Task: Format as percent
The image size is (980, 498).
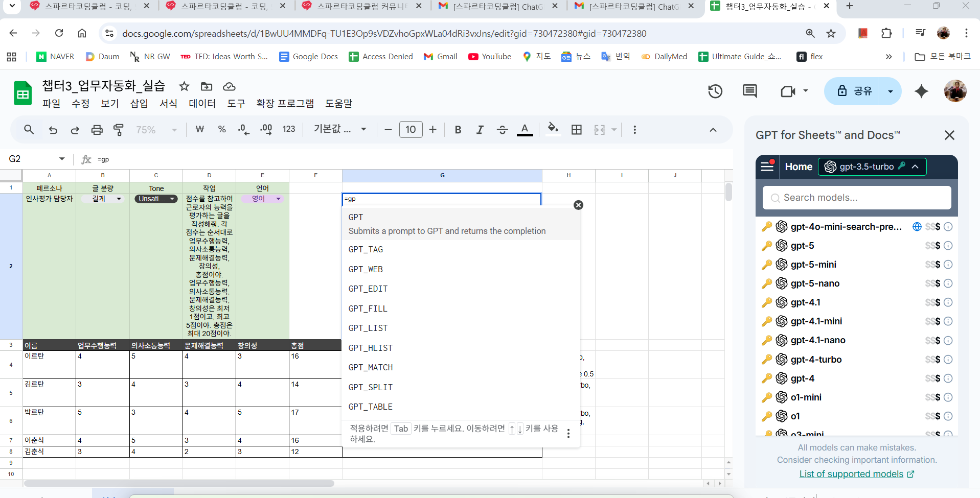Action: coord(222,130)
